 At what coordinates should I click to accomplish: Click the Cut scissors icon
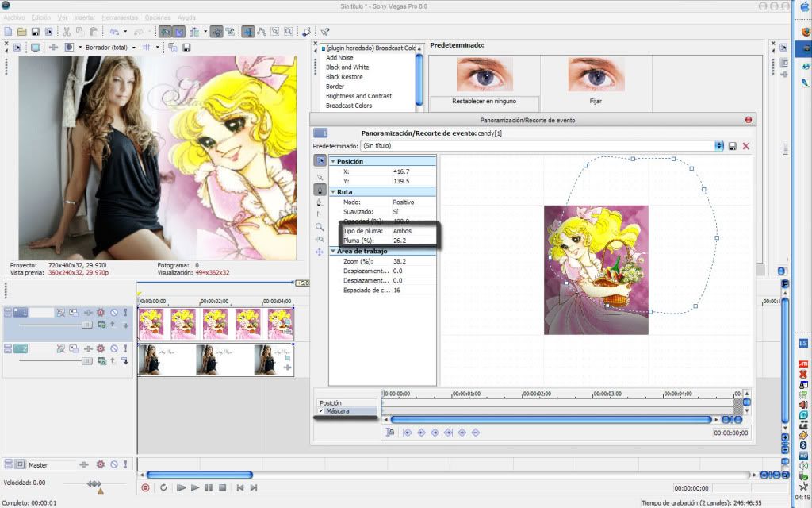click(67, 32)
